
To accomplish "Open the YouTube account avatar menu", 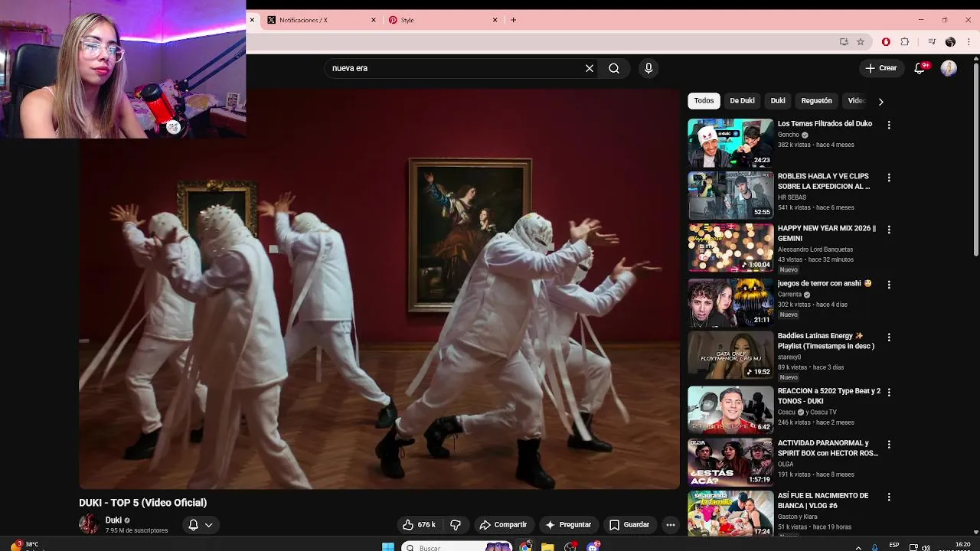I will click(949, 68).
